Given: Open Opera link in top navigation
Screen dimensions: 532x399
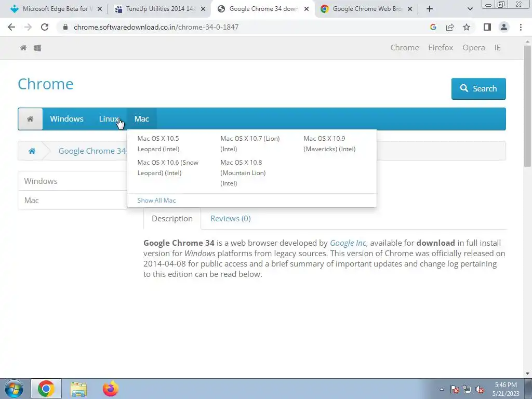Looking at the screenshot, I should (x=474, y=47).
